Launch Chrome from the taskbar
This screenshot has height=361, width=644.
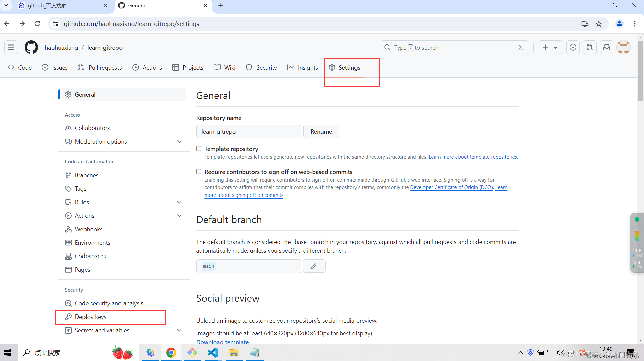[x=171, y=353]
